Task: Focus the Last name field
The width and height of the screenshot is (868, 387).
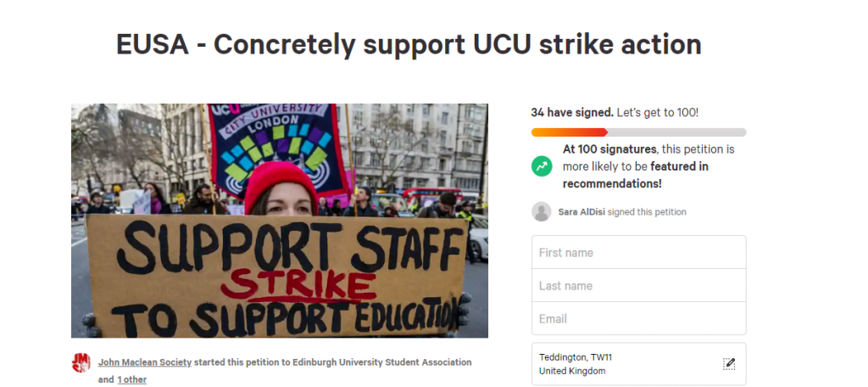Action: click(639, 285)
